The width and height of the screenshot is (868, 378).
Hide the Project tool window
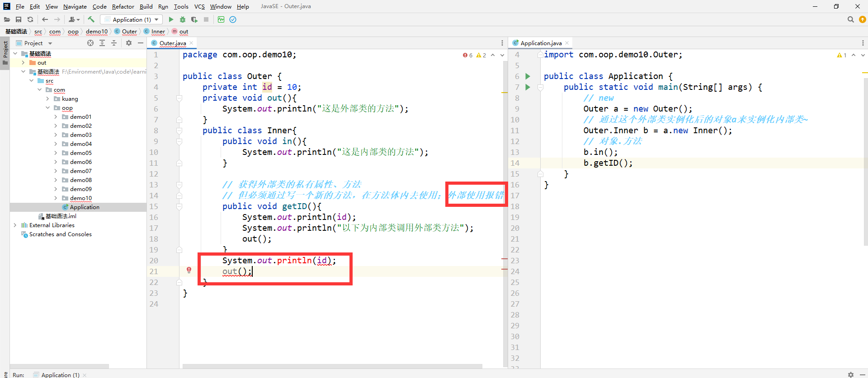(141, 43)
